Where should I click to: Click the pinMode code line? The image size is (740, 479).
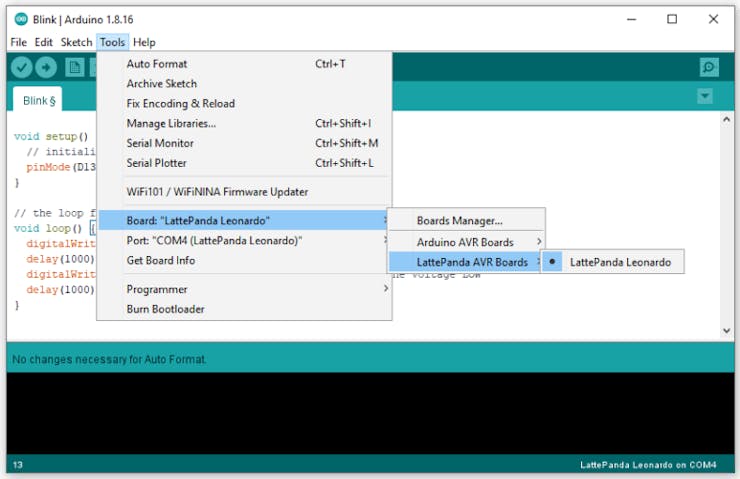(x=61, y=167)
